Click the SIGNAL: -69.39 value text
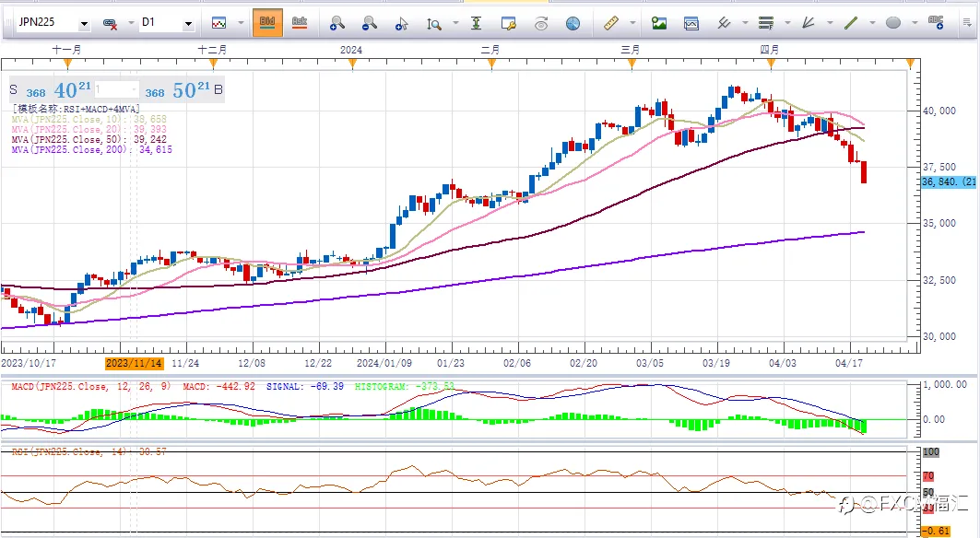980x538 pixels. tap(305, 387)
